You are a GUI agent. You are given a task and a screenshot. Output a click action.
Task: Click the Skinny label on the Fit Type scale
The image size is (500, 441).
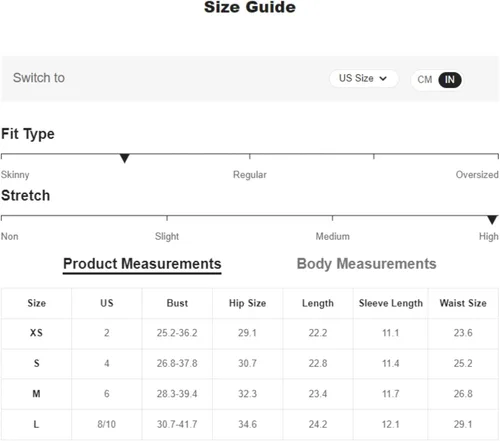(x=15, y=175)
